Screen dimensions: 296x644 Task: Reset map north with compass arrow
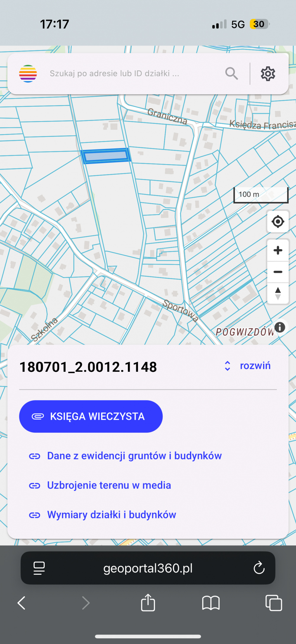(278, 294)
